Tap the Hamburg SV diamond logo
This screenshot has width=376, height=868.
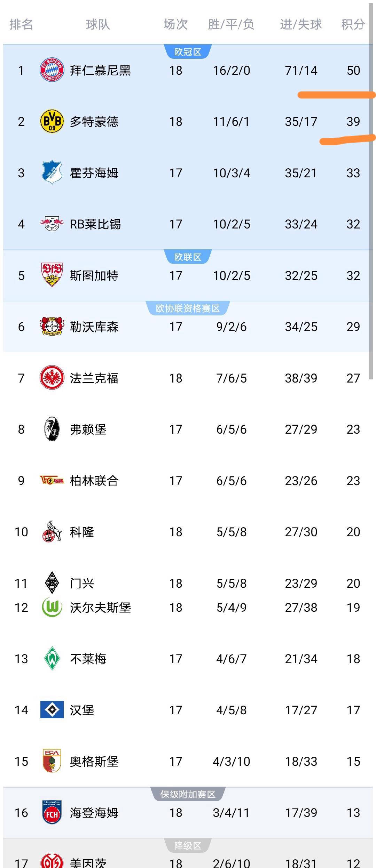point(52,710)
